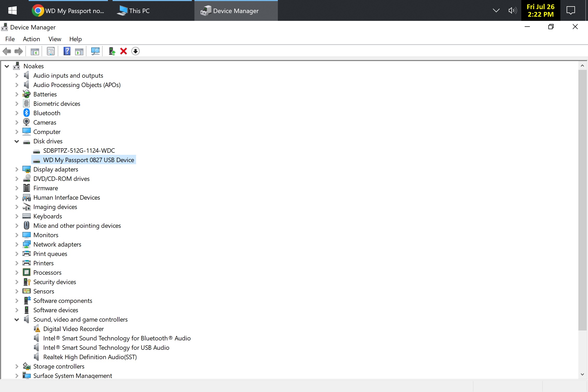Image resolution: width=588 pixels, height=392 pixels.
Task: Click the Back arrow toolbar icon
Action: [x=7, y=51]
